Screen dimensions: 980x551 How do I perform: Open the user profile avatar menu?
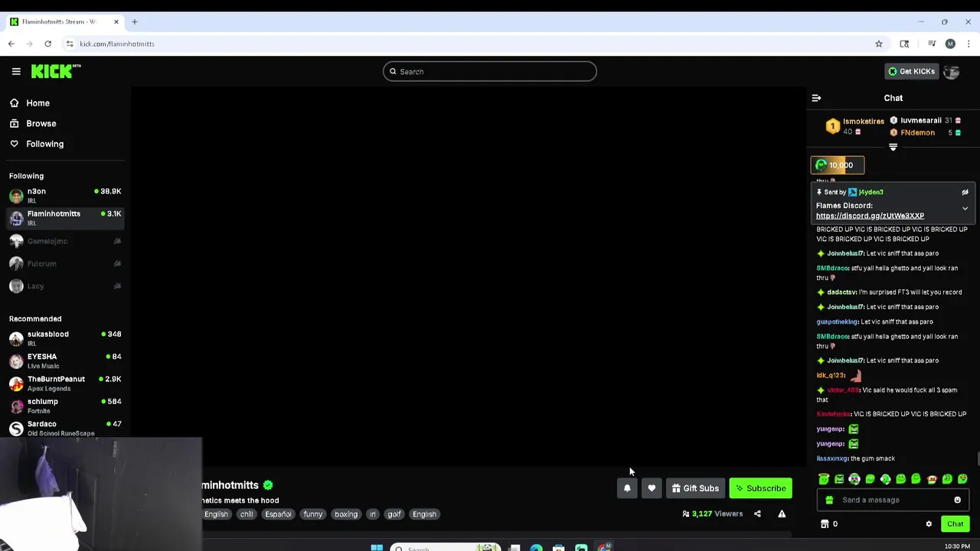[952, 71]
